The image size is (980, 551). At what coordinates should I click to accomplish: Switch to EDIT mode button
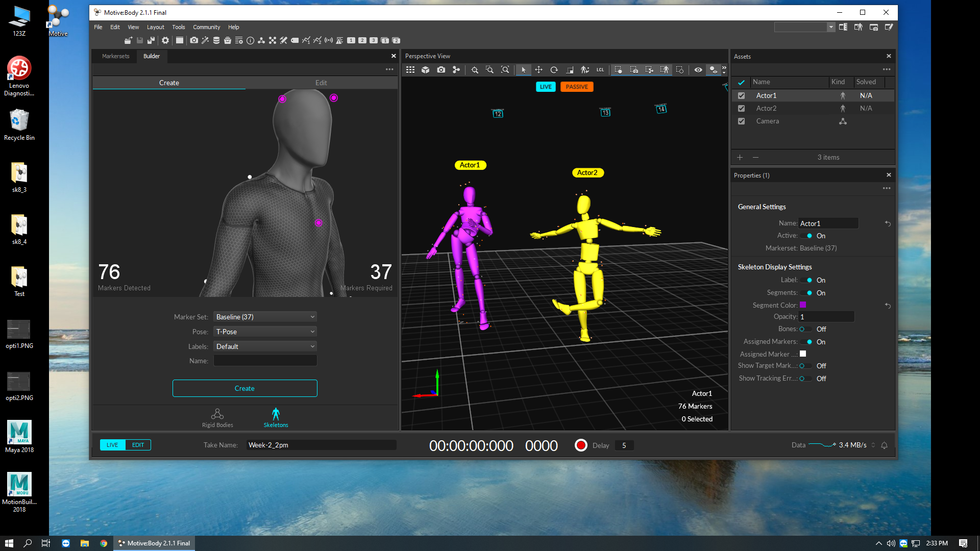138,445
